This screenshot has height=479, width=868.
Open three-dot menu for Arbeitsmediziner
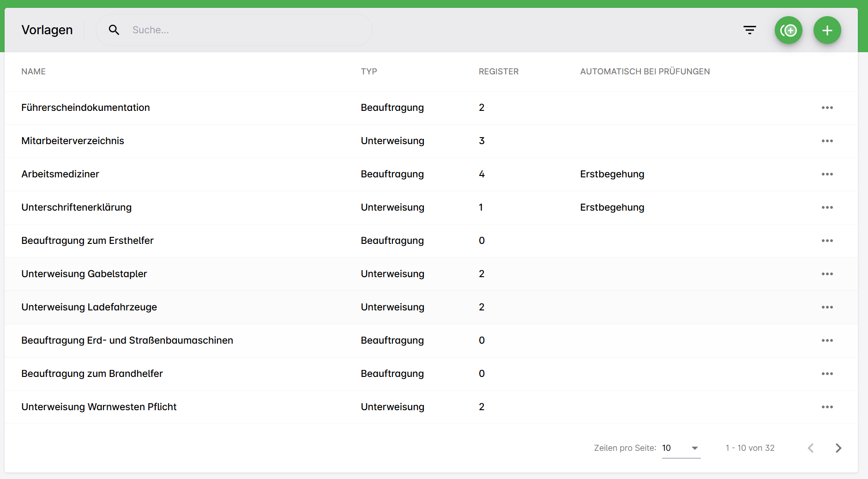pos(827,174)
